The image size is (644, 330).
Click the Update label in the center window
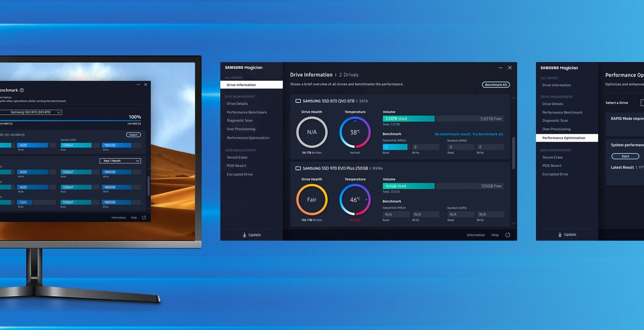(x=255, y=235)
